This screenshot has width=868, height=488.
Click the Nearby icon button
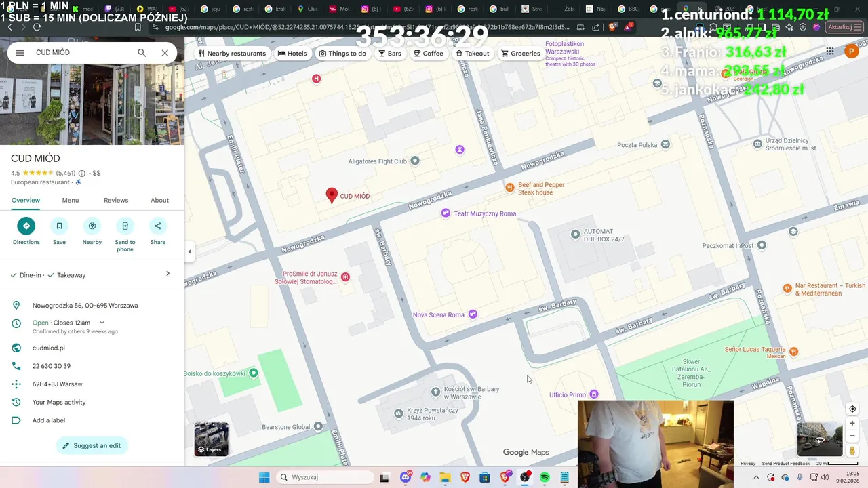tap(92, 226)
